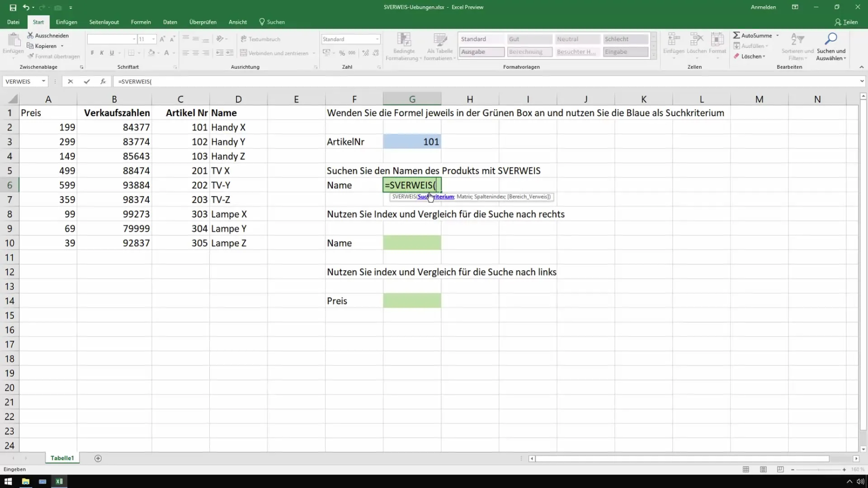This screenshot has width=868, height=488.
Task: Align text right in ribbon
Action: 206,53
